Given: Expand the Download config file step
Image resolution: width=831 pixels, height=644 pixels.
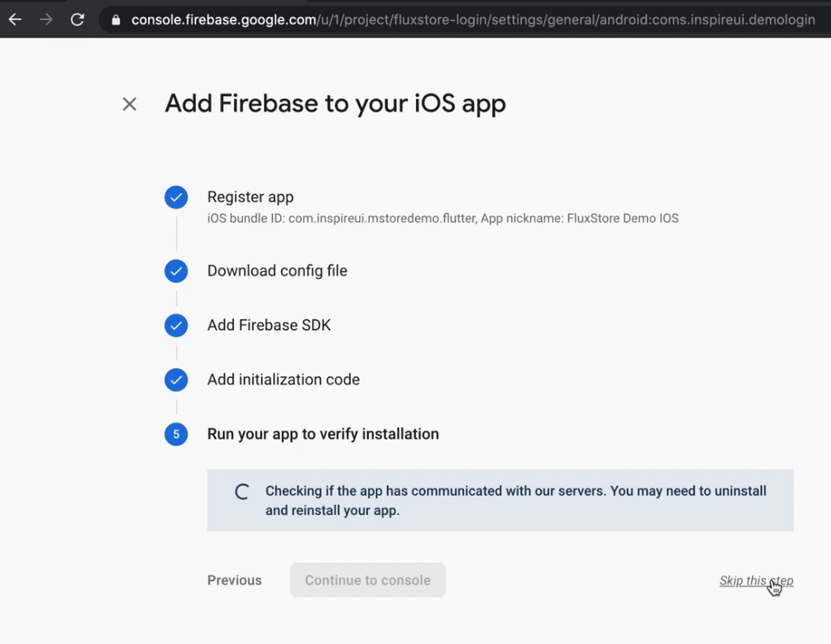Looking at the screenshot, I should [x=277, y=271].
